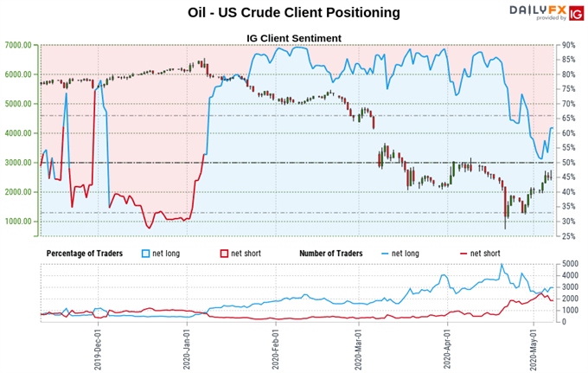588x373 pixels.
Task: Click the Oil - US Crude Client Positioning title
Action: pyautogui.click(x=294, y=13)
